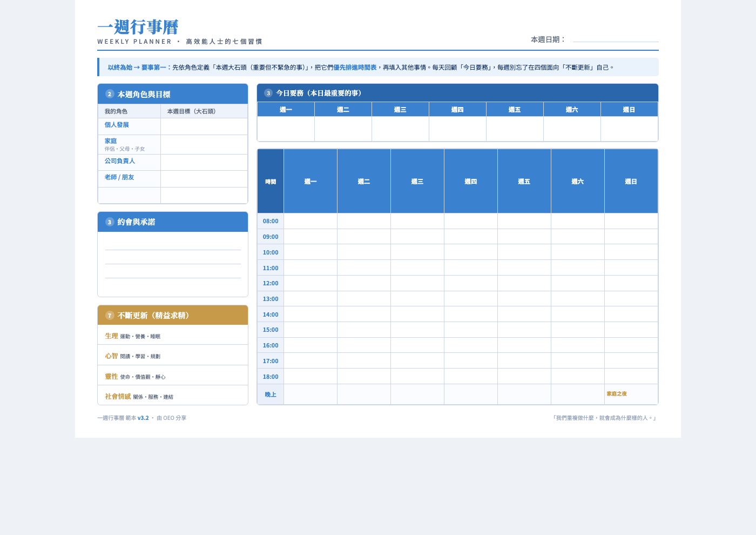Click the 靈性 renewal row
Viewport: 756px width, 535px height.
coord(173,376)
